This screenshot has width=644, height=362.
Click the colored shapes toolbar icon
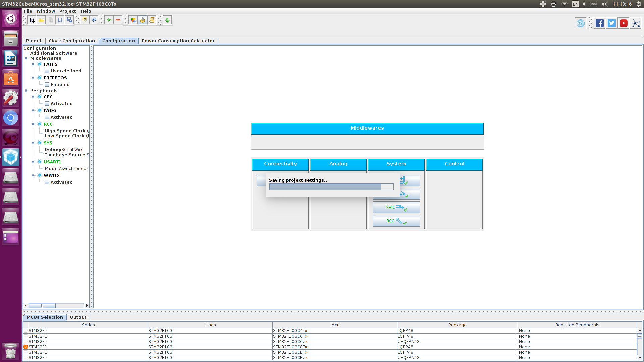[x=133, y=20]
